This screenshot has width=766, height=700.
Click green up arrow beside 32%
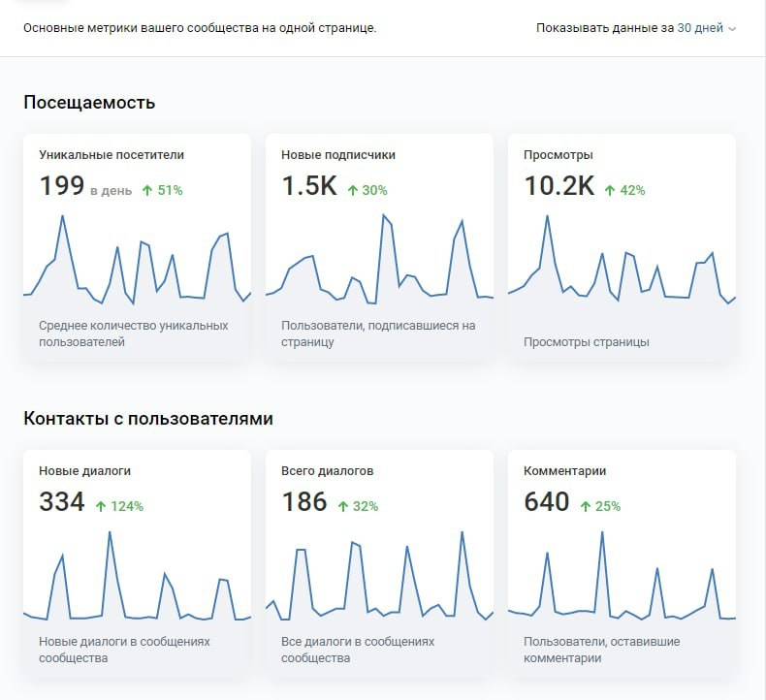(x=343, y=506)
